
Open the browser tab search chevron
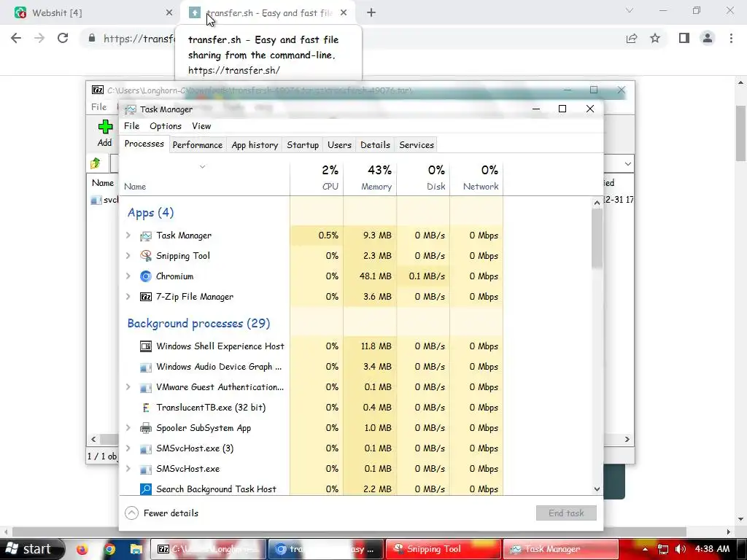(630, 10)
